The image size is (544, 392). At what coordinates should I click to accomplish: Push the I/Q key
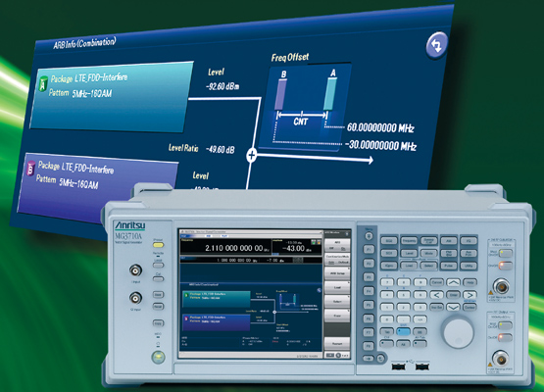tap(469, 240)
